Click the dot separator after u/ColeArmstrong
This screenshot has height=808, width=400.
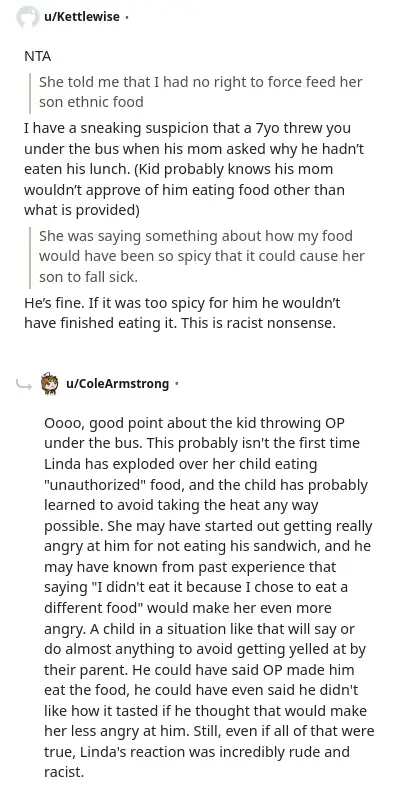click(x=176, y=384)
